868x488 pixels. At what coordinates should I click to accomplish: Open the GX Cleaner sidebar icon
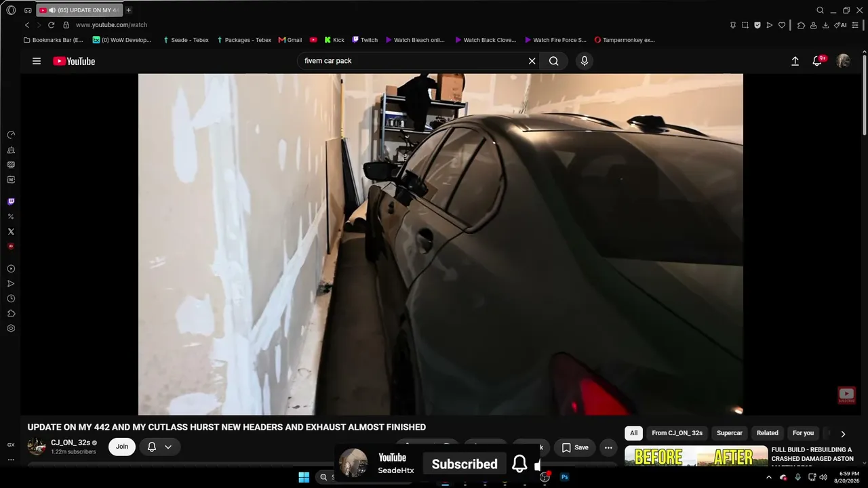coord(11,150)
